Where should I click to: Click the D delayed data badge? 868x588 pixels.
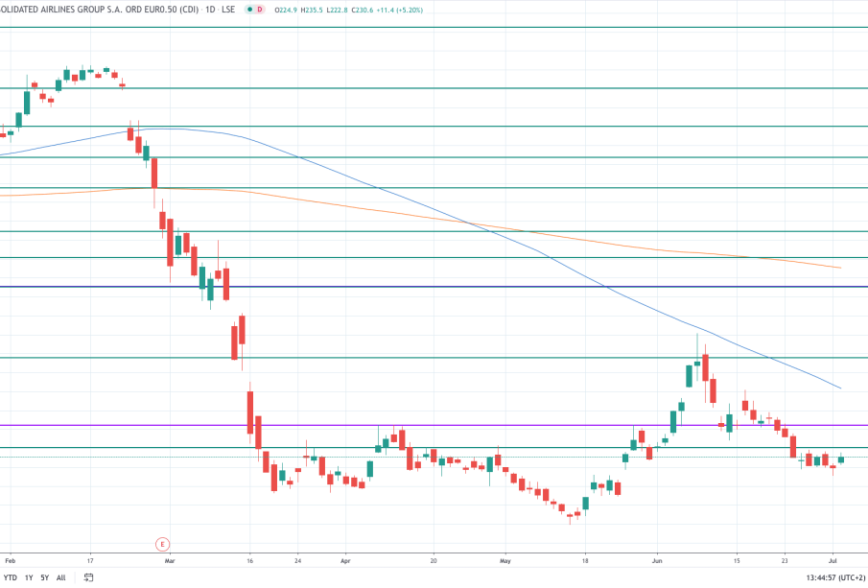coord(260,10)
